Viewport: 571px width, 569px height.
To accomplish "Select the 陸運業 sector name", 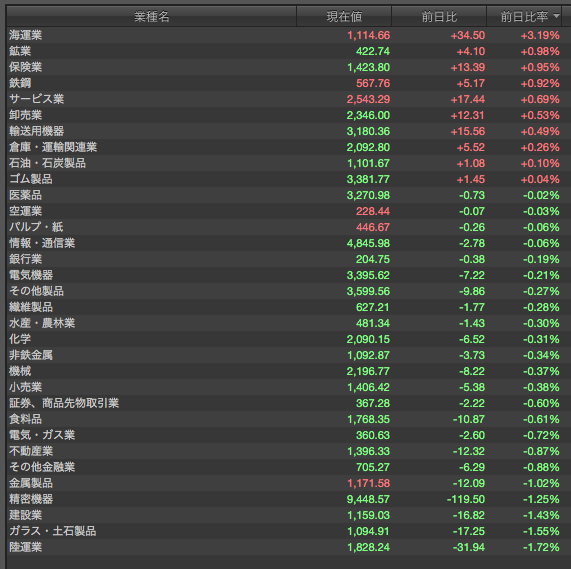I will tap(25, 547).
